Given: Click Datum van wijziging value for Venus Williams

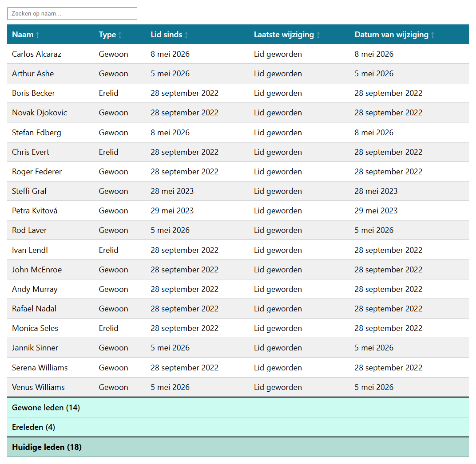Looking at the screenshot, I should (x=374, y=387).
